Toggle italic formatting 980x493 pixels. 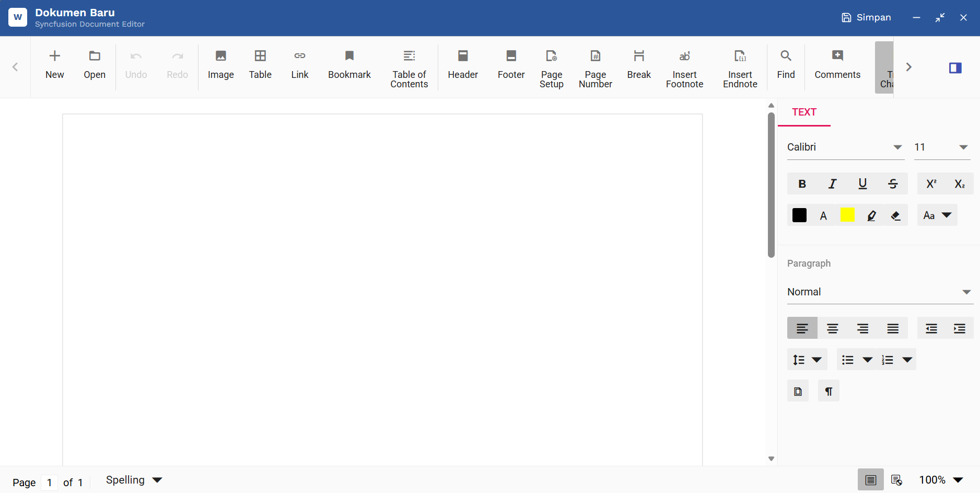(x=833, y=184)
